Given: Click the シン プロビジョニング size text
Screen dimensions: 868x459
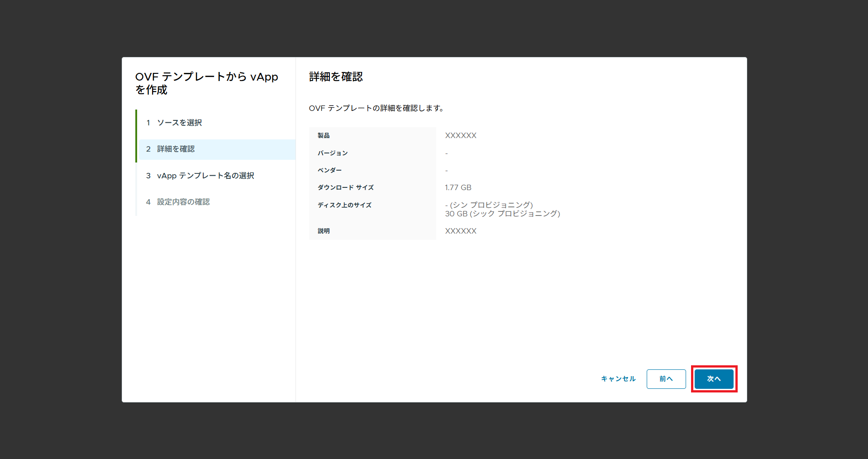Looking at the screenshot, I should (491, 205).
